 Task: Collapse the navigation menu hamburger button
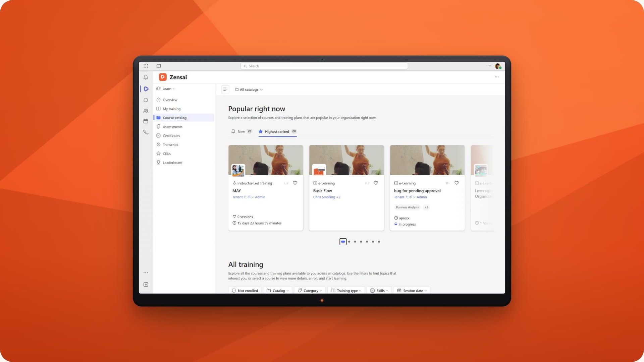(x=225, y=89)
